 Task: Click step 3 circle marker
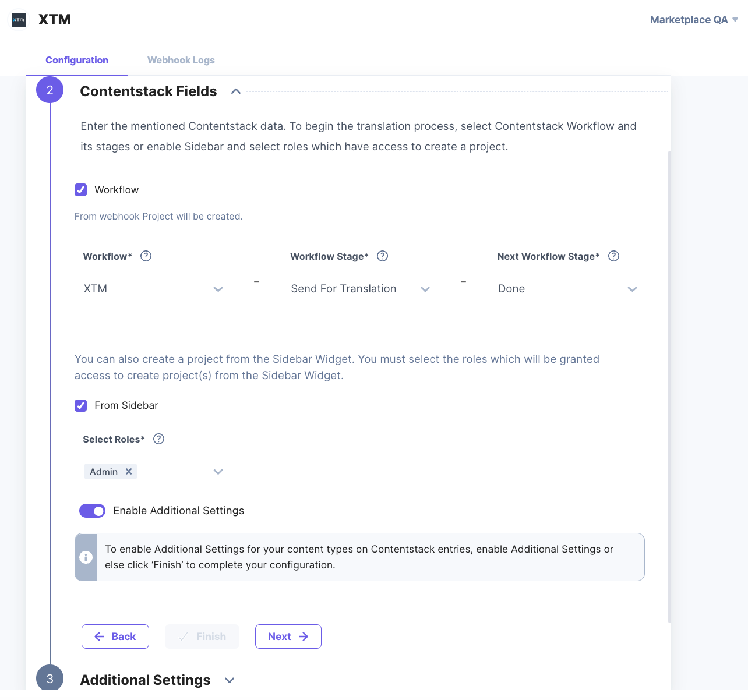50,678
